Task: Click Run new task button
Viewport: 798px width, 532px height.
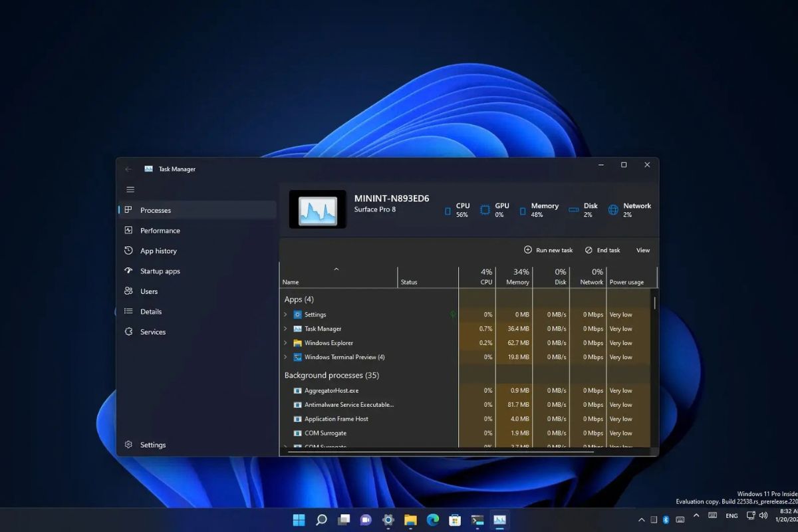Action: click(x=548, y=250)
